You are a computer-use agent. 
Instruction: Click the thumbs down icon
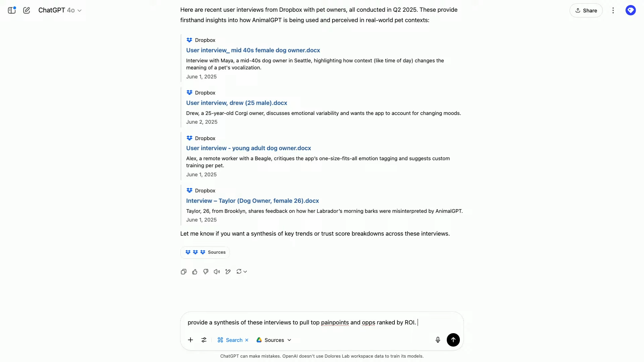coord(206,272)
